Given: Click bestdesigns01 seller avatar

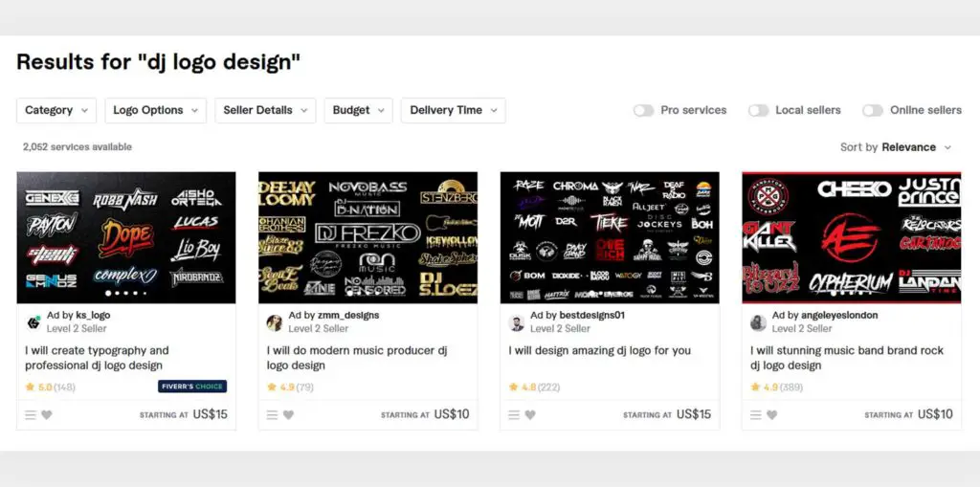Looking at the screenshot, I should click(516, 322).
